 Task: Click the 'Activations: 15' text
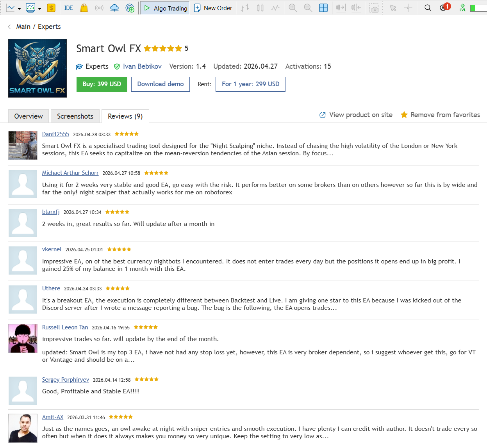click(308, 66)
